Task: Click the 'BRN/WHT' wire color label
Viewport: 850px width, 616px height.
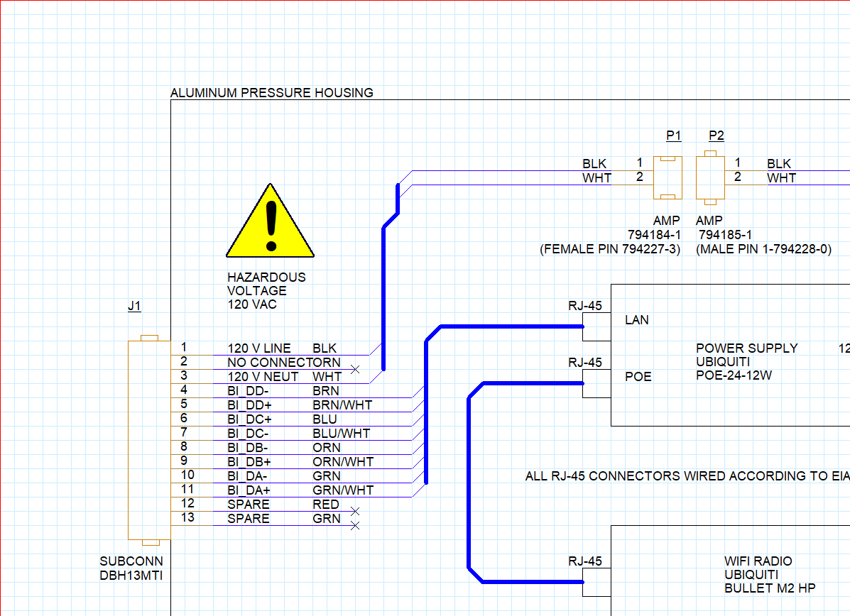Action: click(x=342, y=405)
